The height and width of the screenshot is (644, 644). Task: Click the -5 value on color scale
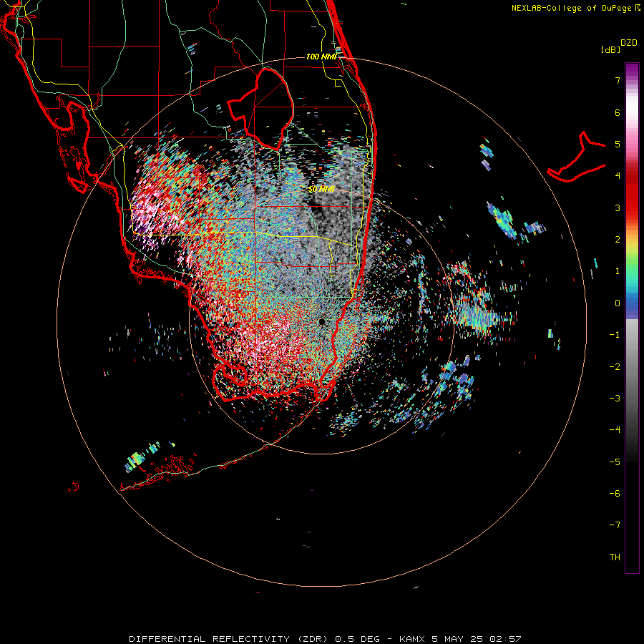pos(615,462)
